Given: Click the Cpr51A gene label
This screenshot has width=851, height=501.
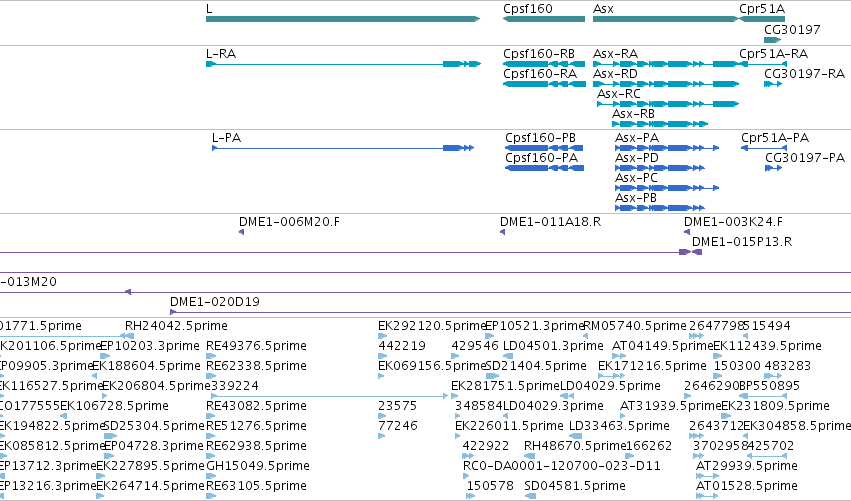Looking at the screenshot, I should click(x=762, y=9).
